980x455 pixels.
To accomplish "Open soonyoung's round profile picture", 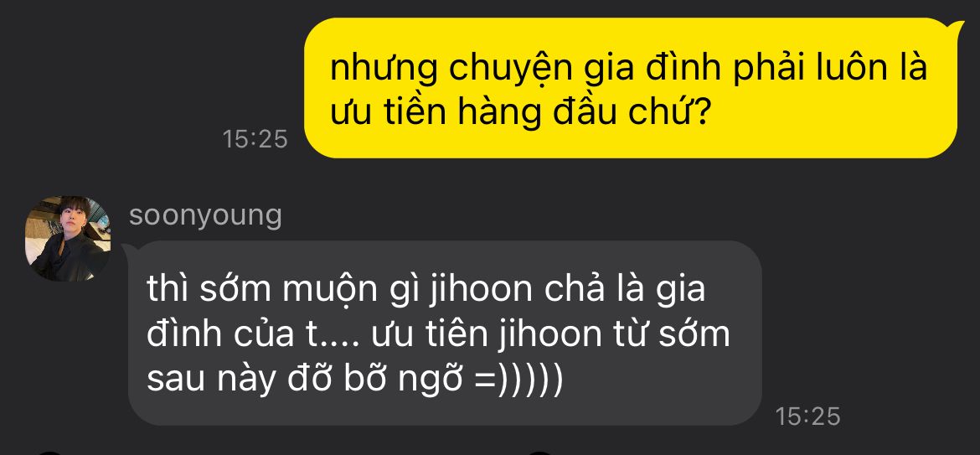I will point(68,239).
